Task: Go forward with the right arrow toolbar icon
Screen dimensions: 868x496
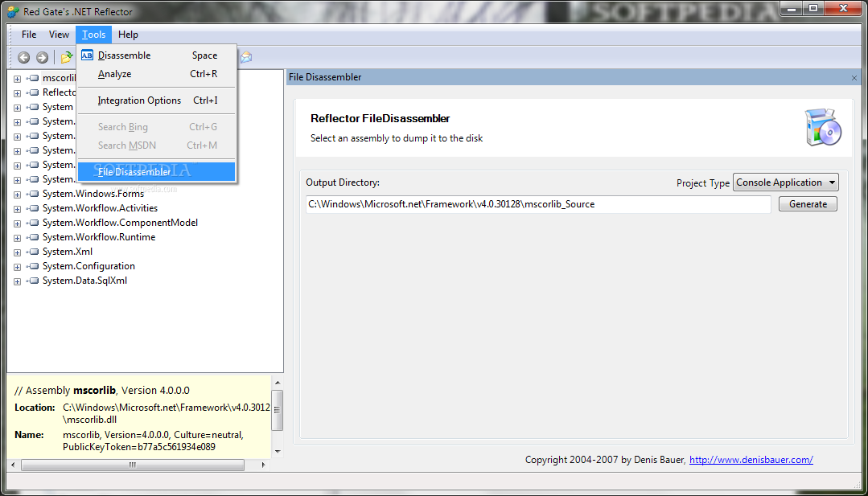Action: (42, 57)
